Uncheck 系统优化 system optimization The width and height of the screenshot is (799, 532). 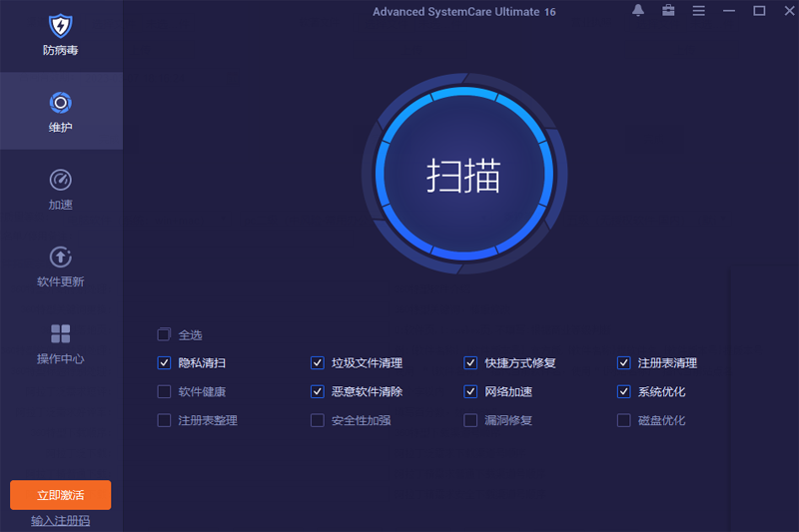click(x=624, y=391)
